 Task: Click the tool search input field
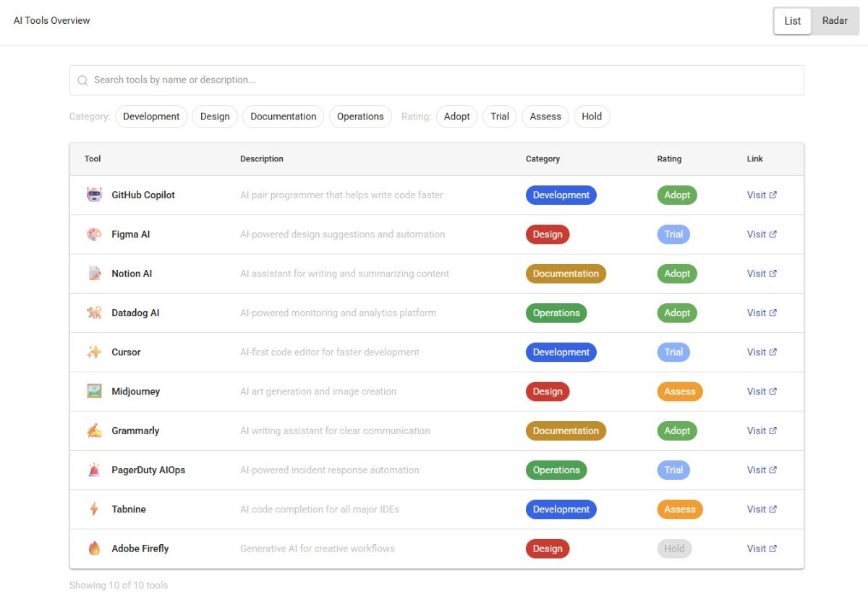coord(362,80)
